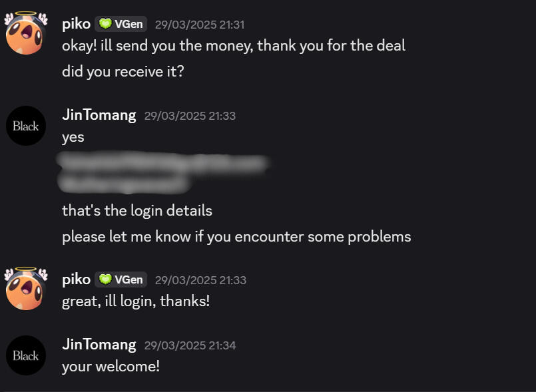
Task: Click the green heart icon in the 21:33 VGen tag
Action: (105, 280)
